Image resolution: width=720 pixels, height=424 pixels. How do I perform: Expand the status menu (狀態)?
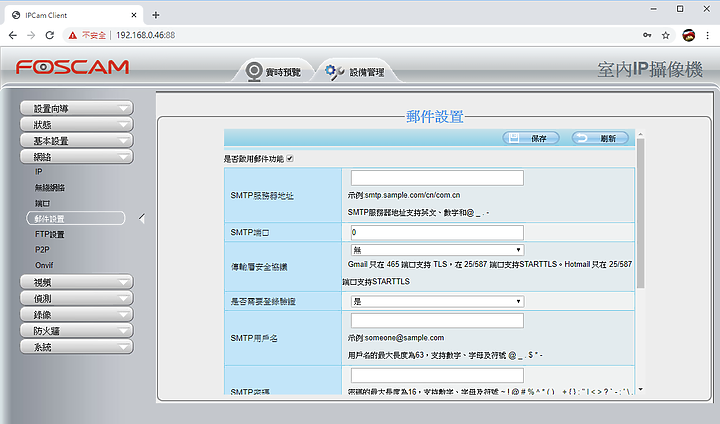point(77,124)
